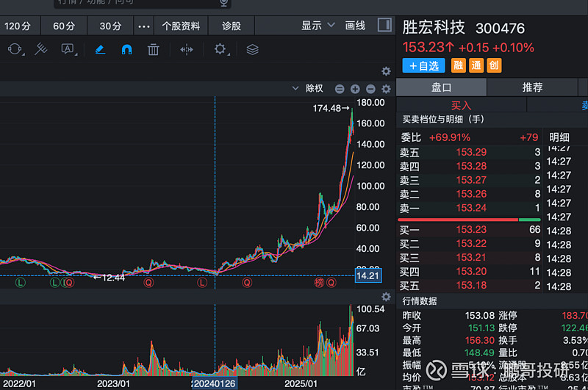
Task: Switch to 60分 period
Action: [x=64, y=26]
